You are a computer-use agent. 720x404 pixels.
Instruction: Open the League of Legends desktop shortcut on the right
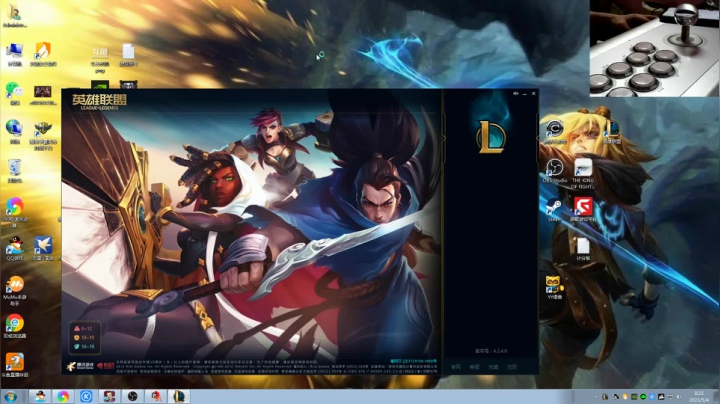pyautogui.click(x=611, y=132)
